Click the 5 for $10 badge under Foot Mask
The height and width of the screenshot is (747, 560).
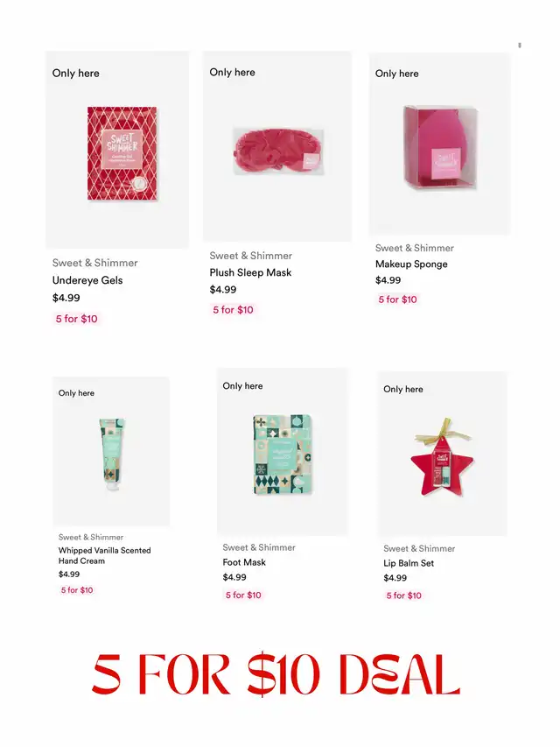coord(243,595)
